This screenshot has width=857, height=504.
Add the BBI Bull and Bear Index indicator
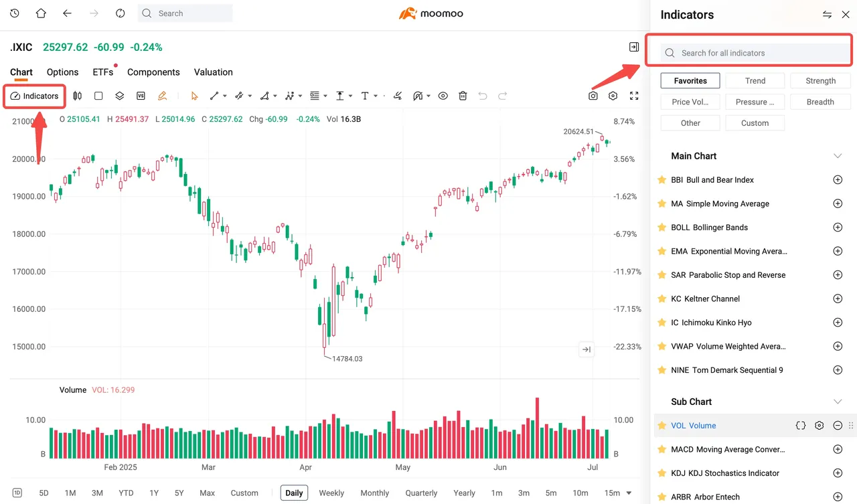[x=837, y=180]
